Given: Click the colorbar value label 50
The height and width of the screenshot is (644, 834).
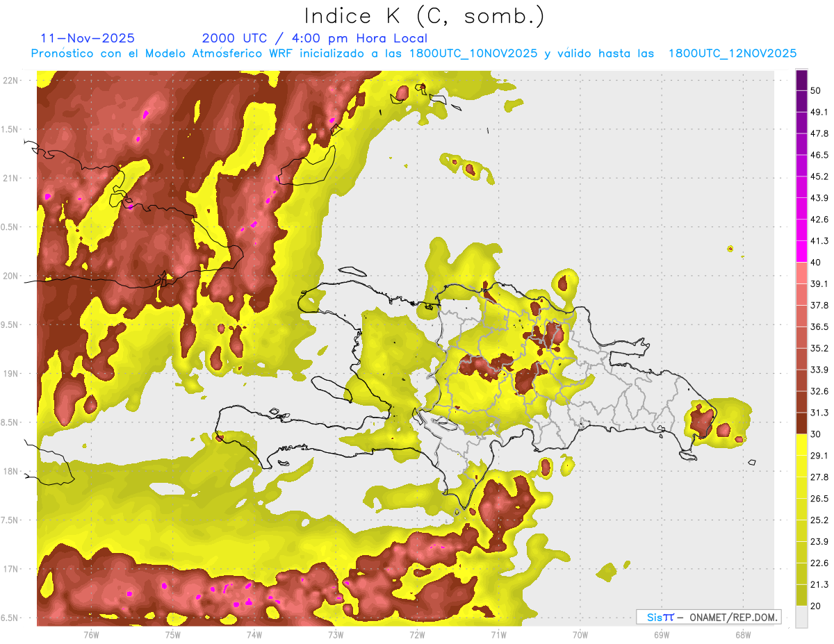Looking at the screenshot, I should pyautogui.click(x=816, y=90).
